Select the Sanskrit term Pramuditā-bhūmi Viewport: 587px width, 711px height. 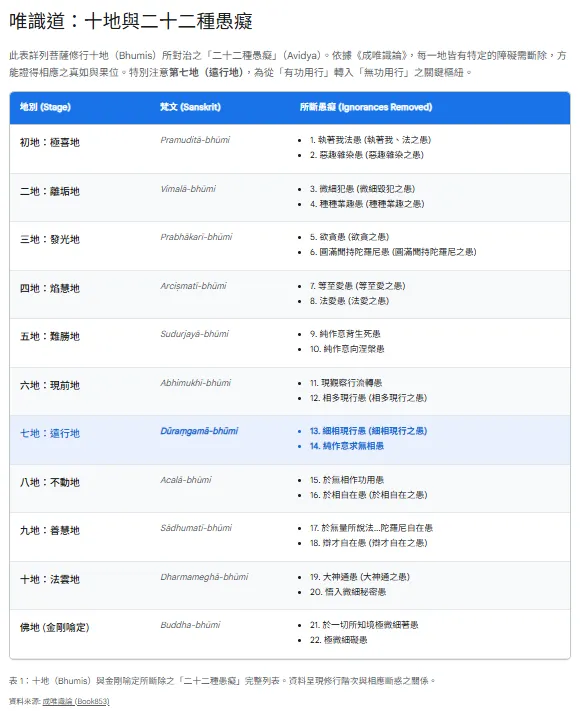point(195,140)
